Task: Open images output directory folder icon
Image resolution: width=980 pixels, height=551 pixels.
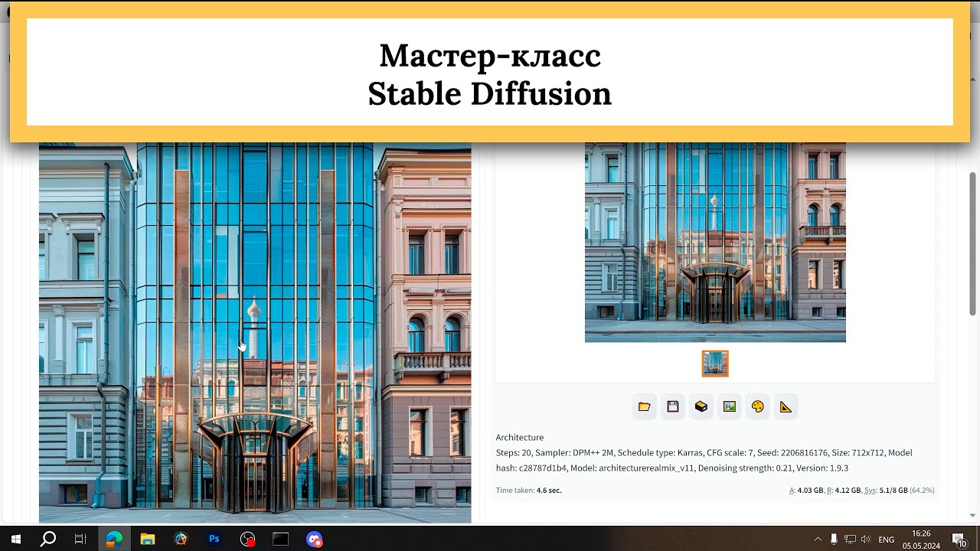Action: tap(644, 406)
